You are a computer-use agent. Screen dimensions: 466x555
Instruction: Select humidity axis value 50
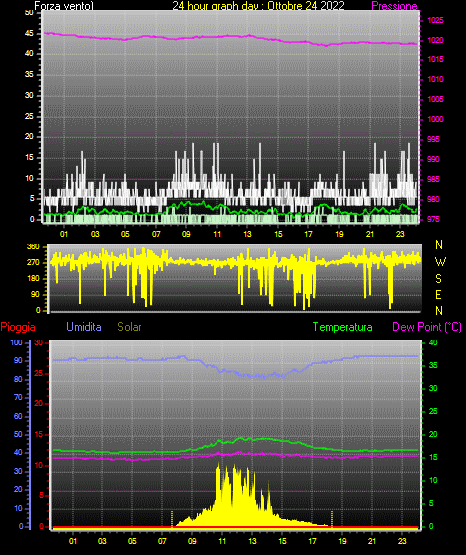pos(18,434)
